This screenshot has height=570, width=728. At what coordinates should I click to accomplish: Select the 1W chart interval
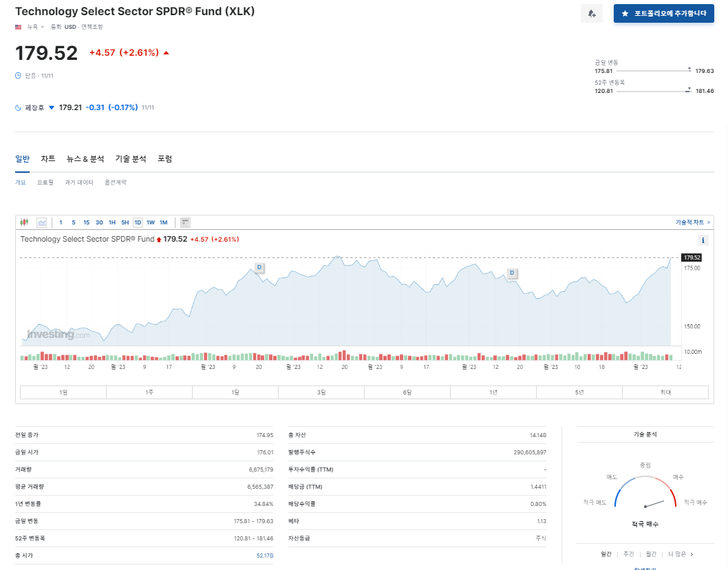(151, 222)
